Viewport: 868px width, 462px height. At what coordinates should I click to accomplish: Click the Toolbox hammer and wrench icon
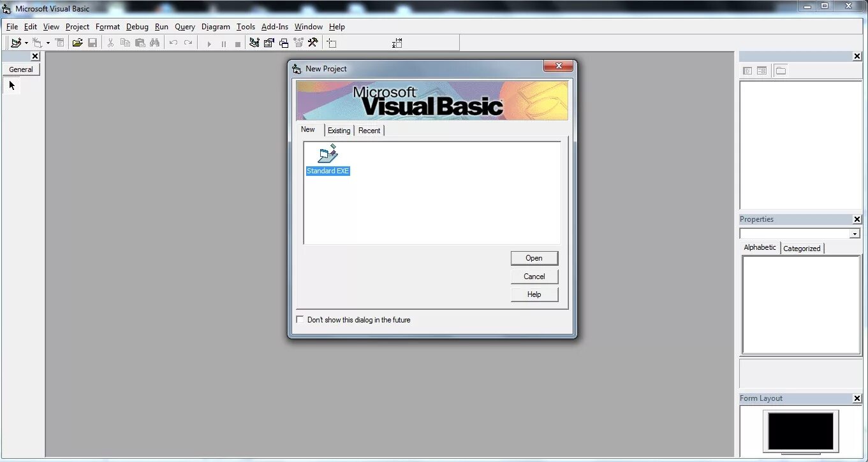[x=313, y=43]
